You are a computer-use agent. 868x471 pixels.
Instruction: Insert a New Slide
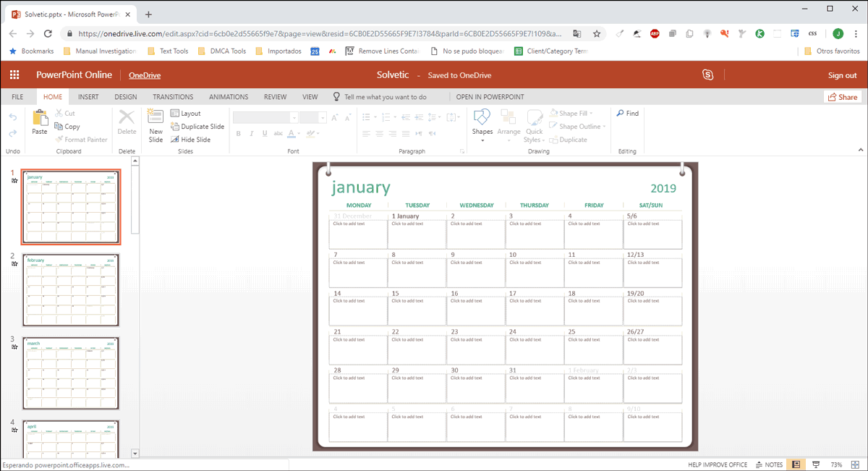156,126
